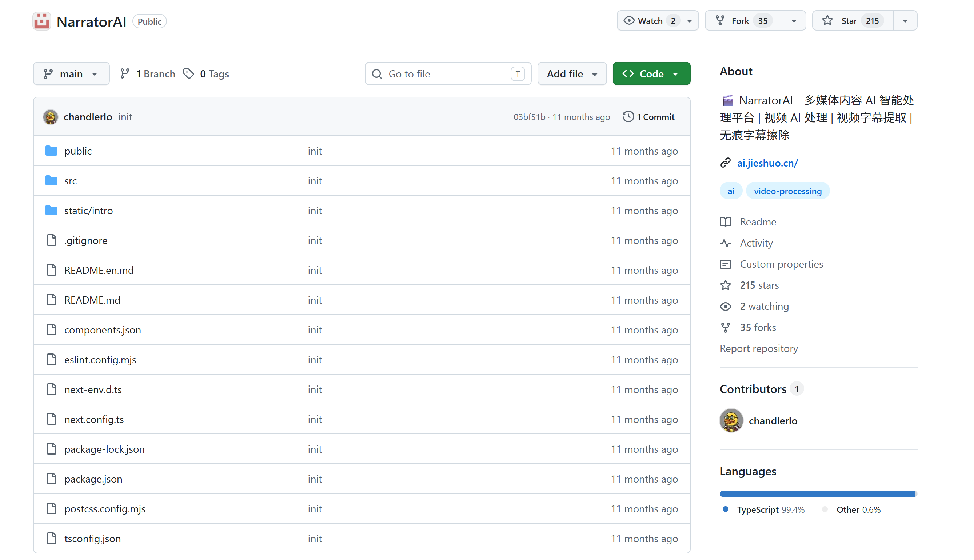The width and height of the screenshot is (974, 560).
Task: Click the commit history clock icon
Action: (628, 116)
